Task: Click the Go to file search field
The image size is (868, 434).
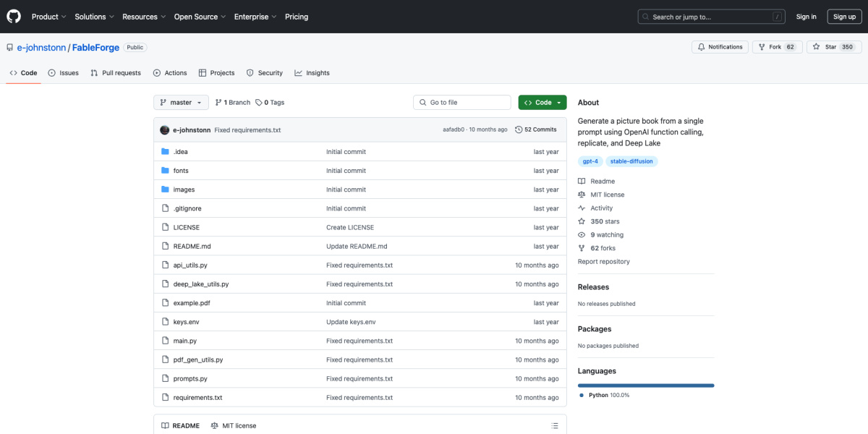Action: 463,103
